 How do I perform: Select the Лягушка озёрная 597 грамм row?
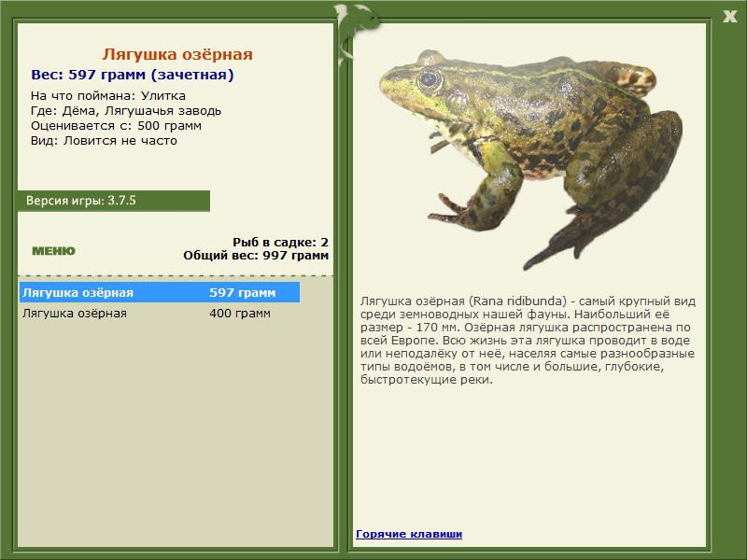[160, 292]
